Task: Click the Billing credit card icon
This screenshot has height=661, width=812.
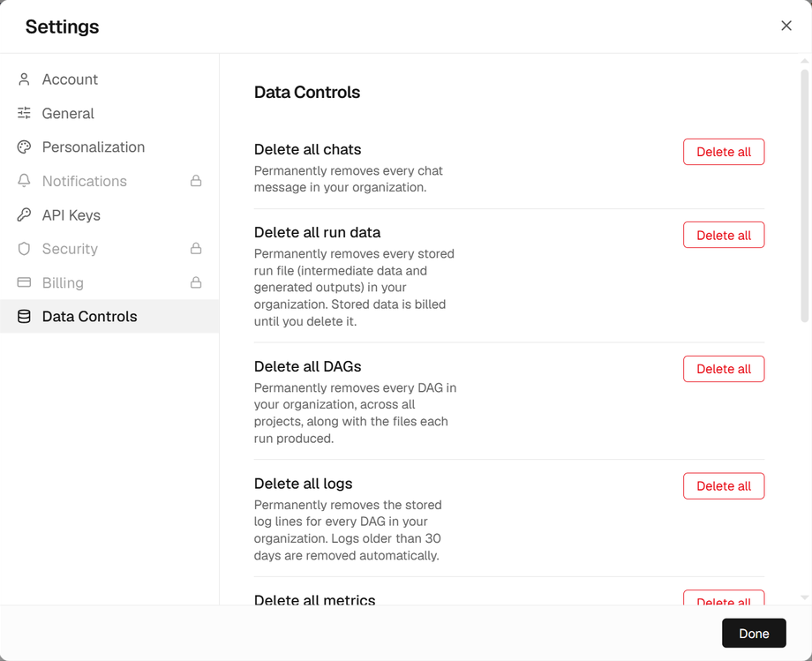Action: point(24,282)
